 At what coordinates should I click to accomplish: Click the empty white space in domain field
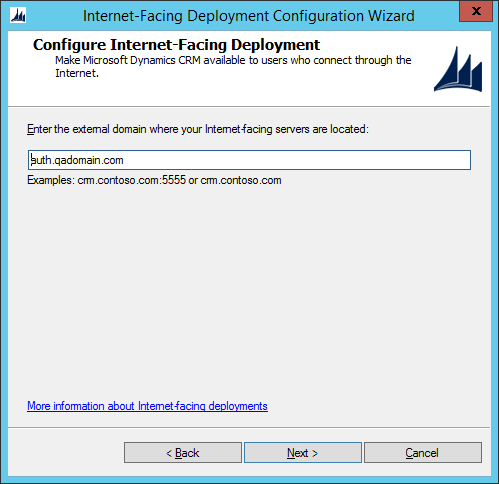pos(297,160)
